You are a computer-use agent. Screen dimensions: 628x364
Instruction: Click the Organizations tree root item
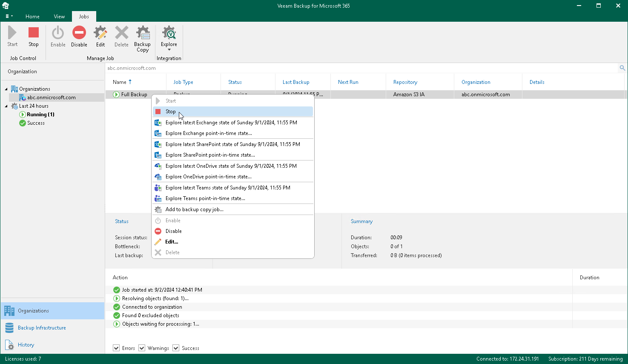click(34, 89)
